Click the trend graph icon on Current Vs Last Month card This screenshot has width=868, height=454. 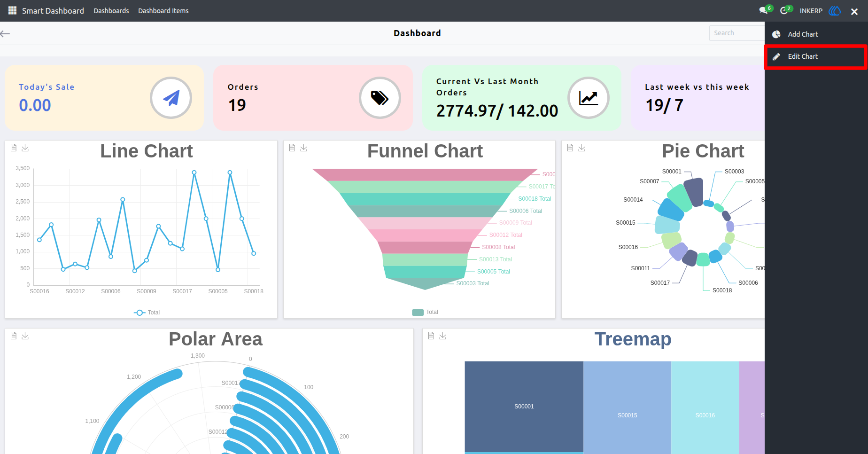589,98
